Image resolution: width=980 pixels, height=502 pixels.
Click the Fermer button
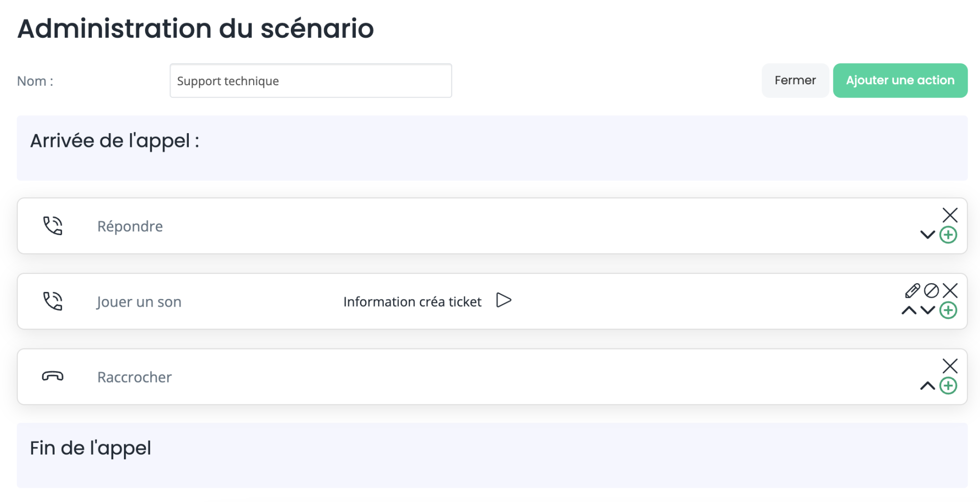[795, 81]
